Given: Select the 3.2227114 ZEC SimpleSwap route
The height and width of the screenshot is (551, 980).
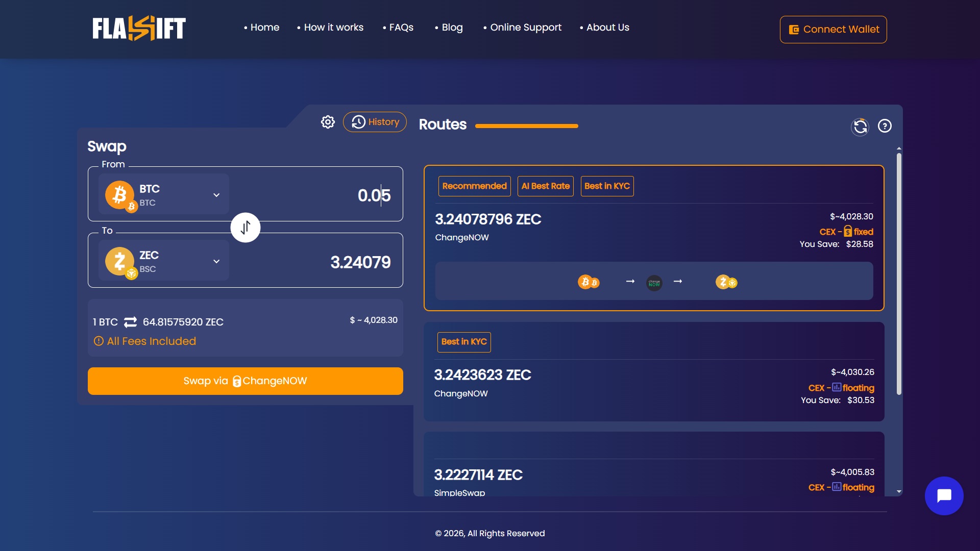Looking at the screenshot, I should (654, 464).
